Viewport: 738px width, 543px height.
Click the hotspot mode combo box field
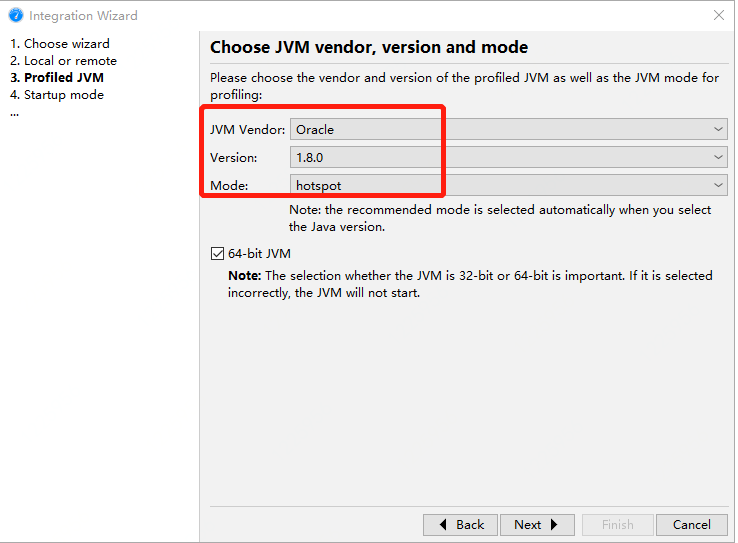coord(500,185)
